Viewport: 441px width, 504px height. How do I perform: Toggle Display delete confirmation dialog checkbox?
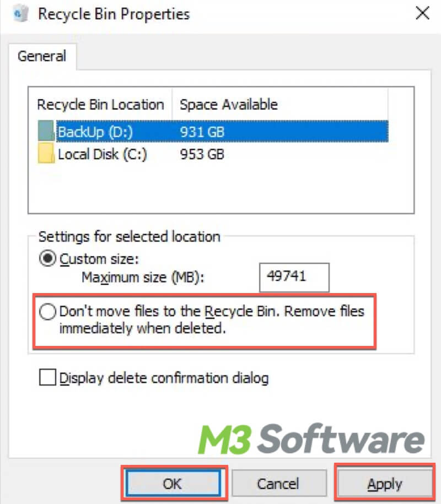coord(47,377)
